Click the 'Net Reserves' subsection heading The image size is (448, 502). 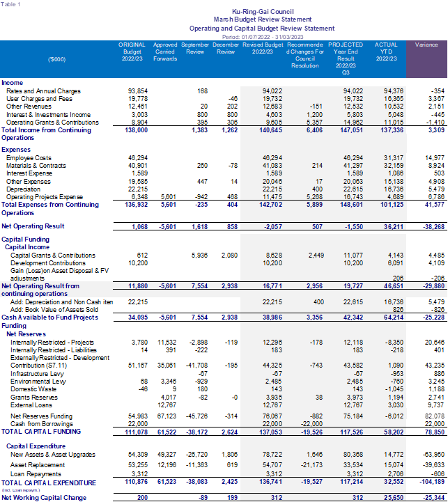[x=26, y=334]
